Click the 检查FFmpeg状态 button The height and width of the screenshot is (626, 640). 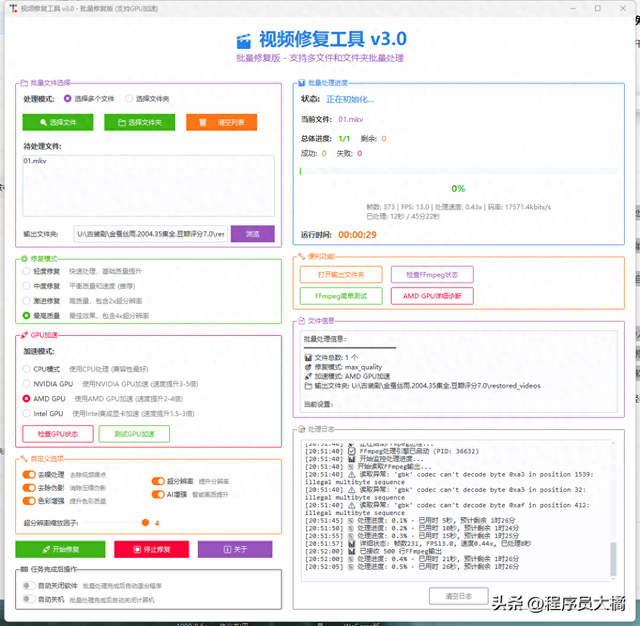click(x=432, y=275)
